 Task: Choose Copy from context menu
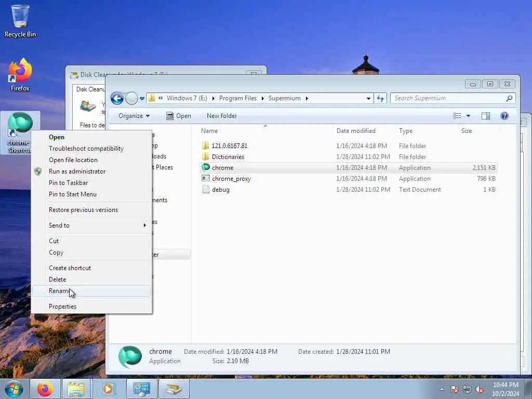click(x=91, y=252)
